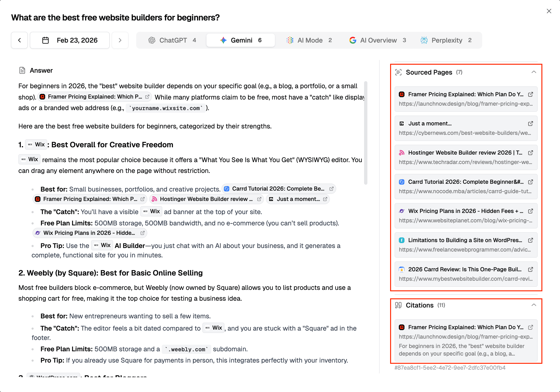This screenshot has height=392, width=560.
Task: Open external link icon for 2026 Carrd Review source
Action: 530,269
